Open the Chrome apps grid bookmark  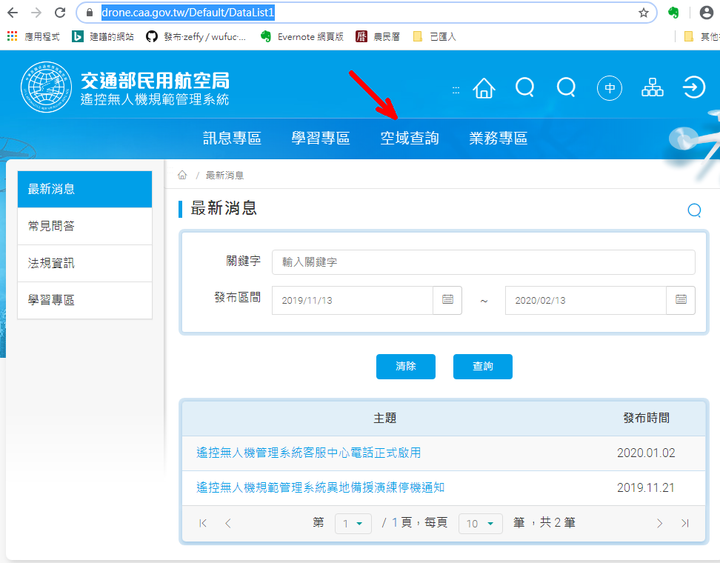pos(33,36)
